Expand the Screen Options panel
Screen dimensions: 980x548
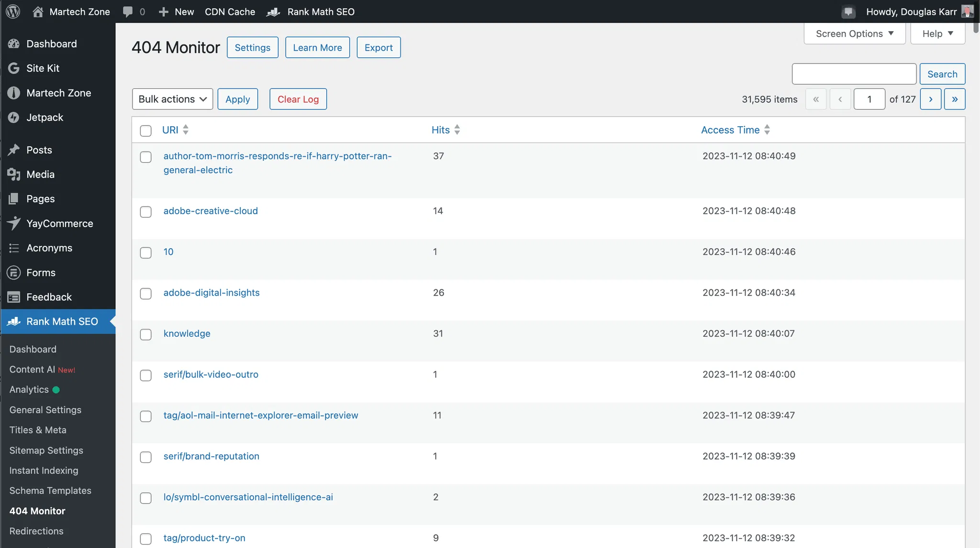click(x=854, y=33)
